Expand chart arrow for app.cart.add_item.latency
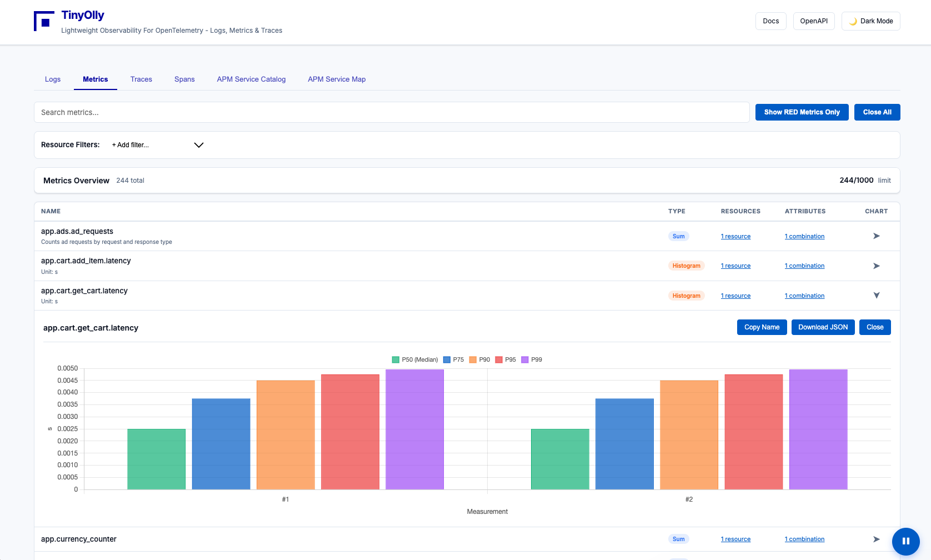Screen dimensions: 931x560 (876, 266)
